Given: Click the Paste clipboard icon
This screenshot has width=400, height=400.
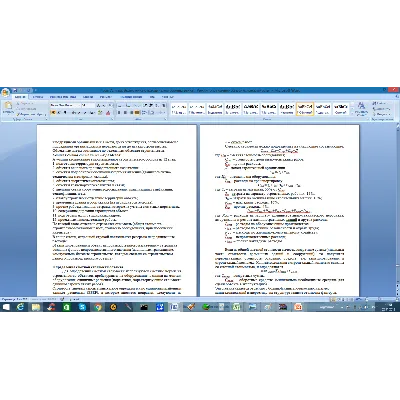Looking at the screenshot, I should pyautogui.click(x=8, y=107).
